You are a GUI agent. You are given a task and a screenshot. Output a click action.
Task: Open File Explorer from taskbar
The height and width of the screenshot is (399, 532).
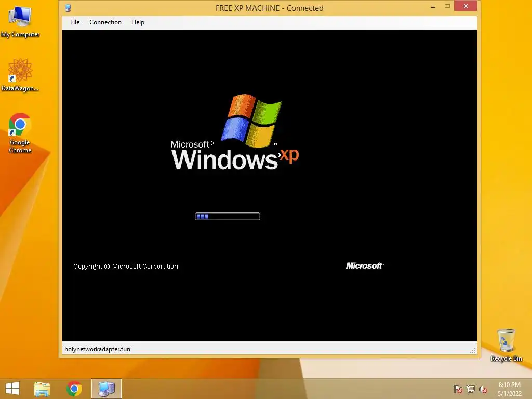(42, 389)
